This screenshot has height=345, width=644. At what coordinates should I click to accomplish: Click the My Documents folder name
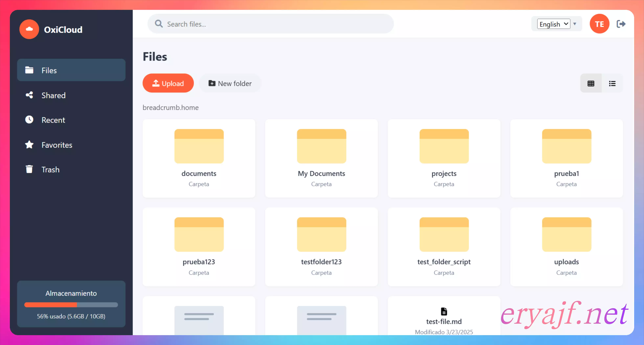[322, 174]
